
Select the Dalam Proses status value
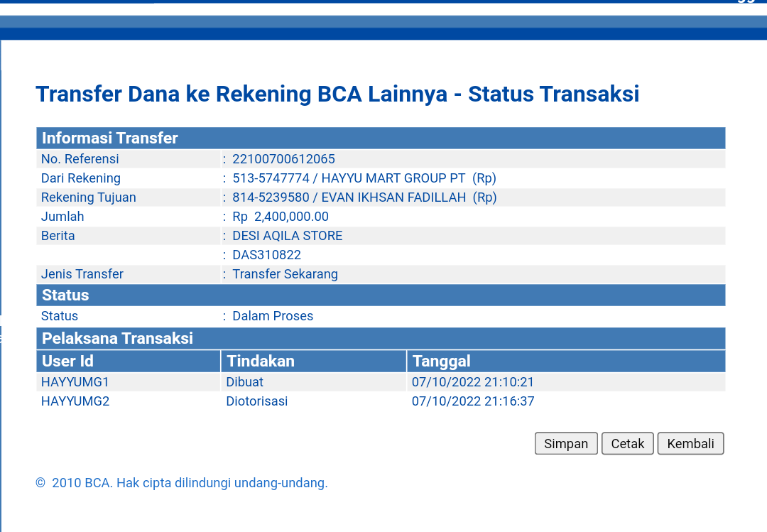[x=273, y=316]
